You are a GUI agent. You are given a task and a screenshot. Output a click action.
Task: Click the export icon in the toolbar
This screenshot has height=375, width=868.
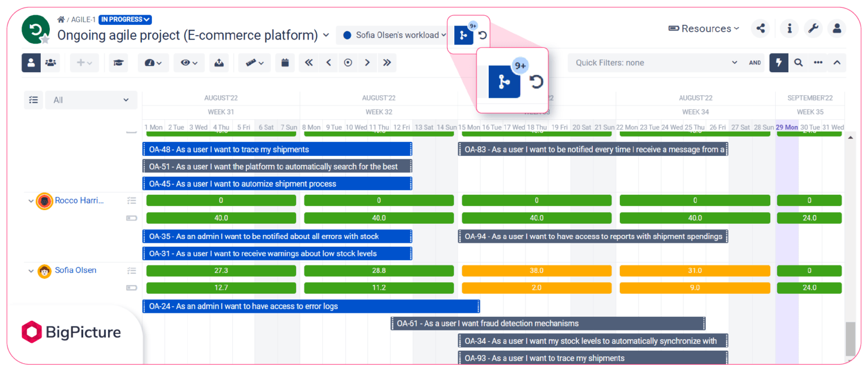point(219,63)
